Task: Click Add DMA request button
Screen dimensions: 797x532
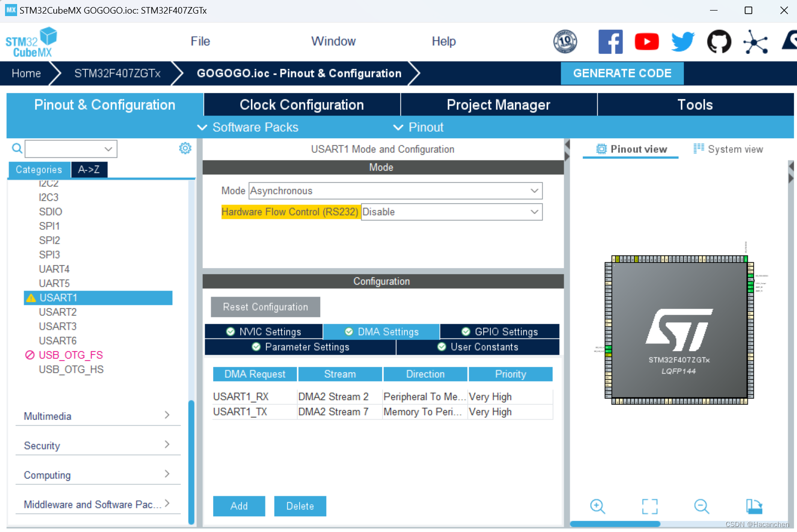Action: click(x=239, y=506)
